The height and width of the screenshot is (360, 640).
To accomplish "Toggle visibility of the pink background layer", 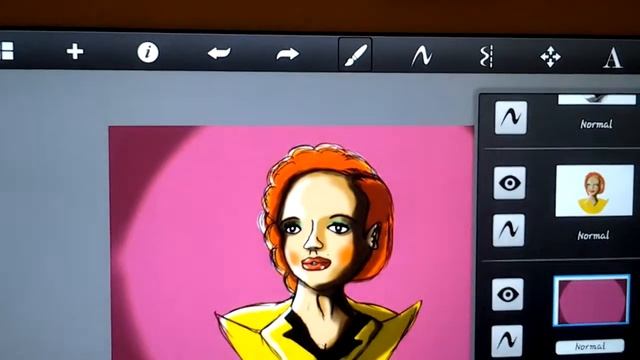I will pos(508,294).
